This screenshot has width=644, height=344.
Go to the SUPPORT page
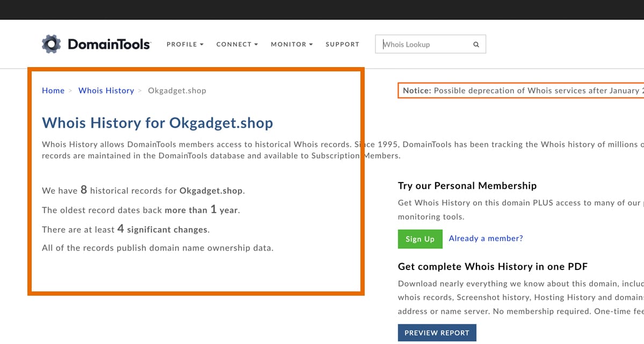[x=343, y=45]
